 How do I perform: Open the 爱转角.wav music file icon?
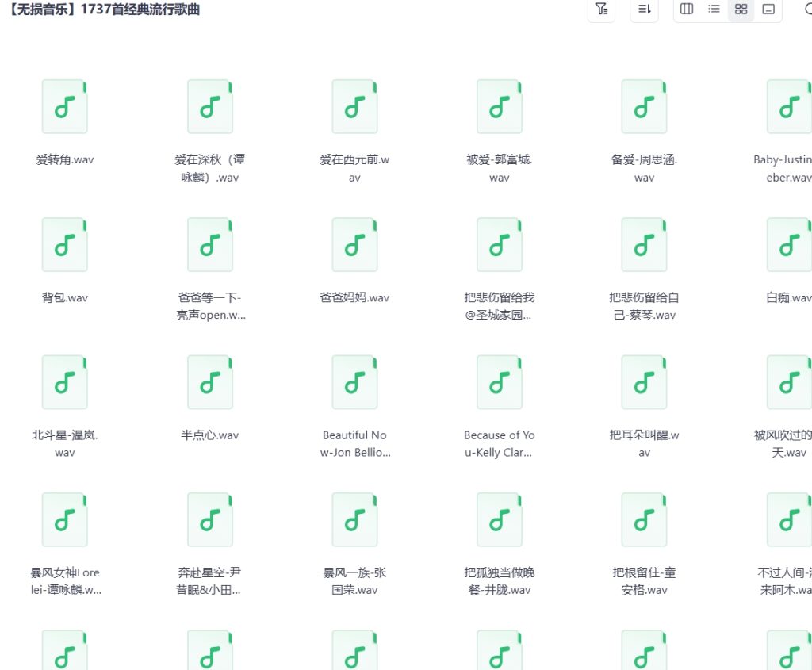65,107
